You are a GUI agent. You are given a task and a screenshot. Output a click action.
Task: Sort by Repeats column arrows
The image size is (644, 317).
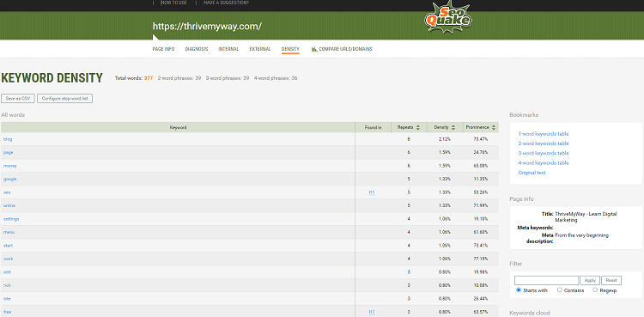click(x=418, y=127)
